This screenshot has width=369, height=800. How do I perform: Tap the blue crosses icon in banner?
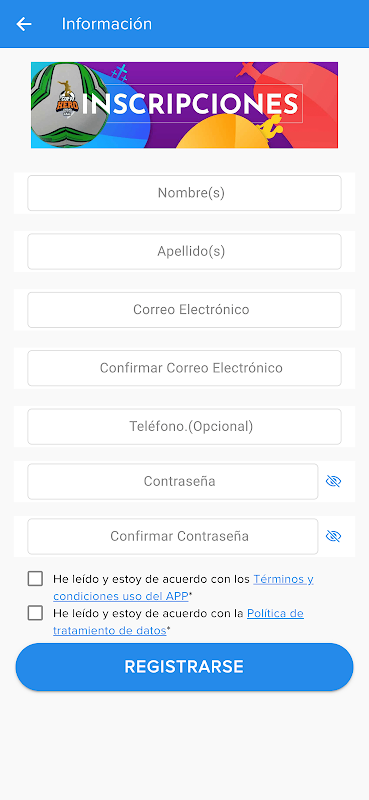pyautogui.click(x=119, y=73)
